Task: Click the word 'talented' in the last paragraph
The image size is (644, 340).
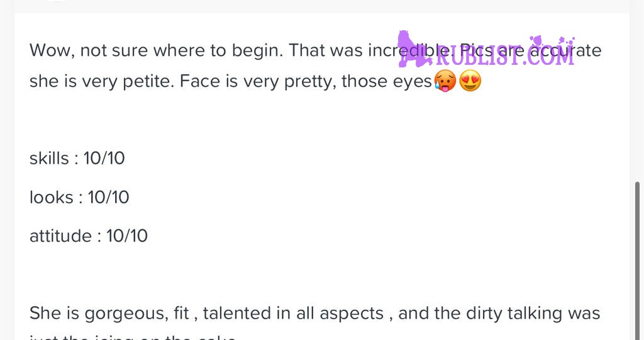Action: pyautogui.click(x=236, y=314)
